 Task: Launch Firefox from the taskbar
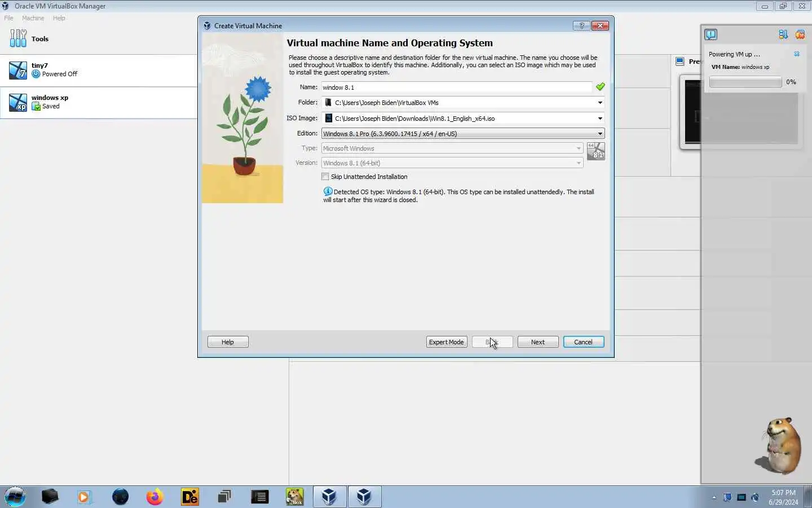click(x=155, y=497)
